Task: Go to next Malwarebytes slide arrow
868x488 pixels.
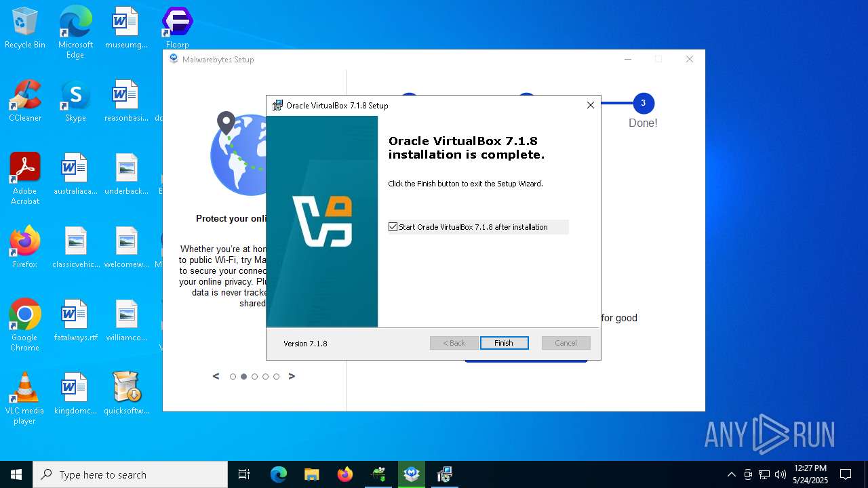Action: [292, 376]
